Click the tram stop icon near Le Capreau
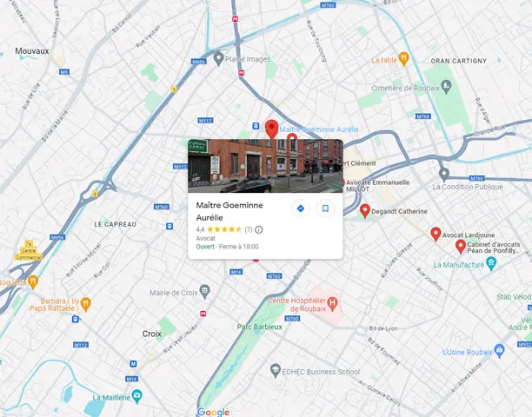This screenshot has height=417, width=532. [x=170, y=226]
